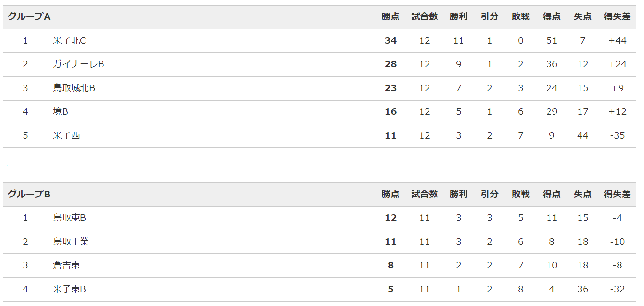
Task: Click the +44 goal difference cell
Action: [617, 41]
